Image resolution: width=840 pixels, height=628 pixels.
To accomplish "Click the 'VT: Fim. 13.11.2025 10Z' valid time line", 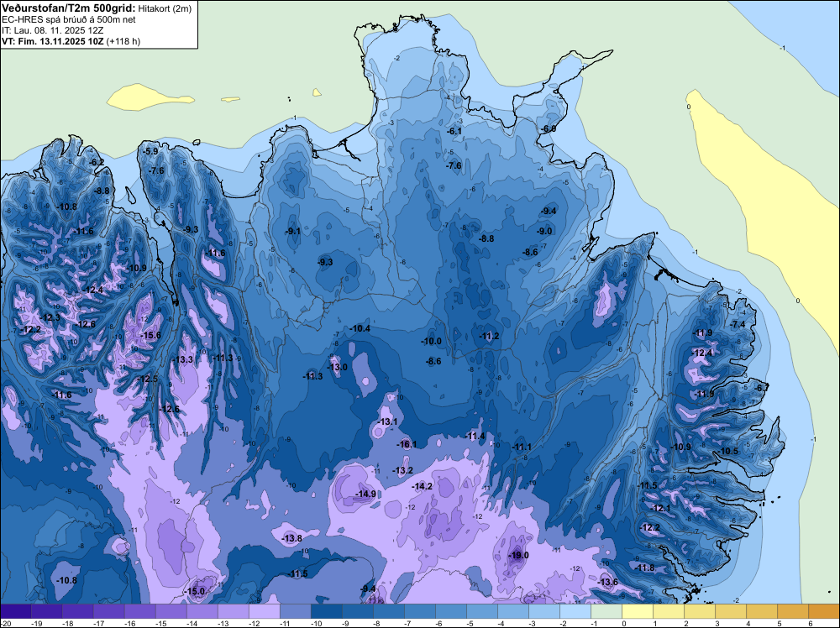I will 53,41.
